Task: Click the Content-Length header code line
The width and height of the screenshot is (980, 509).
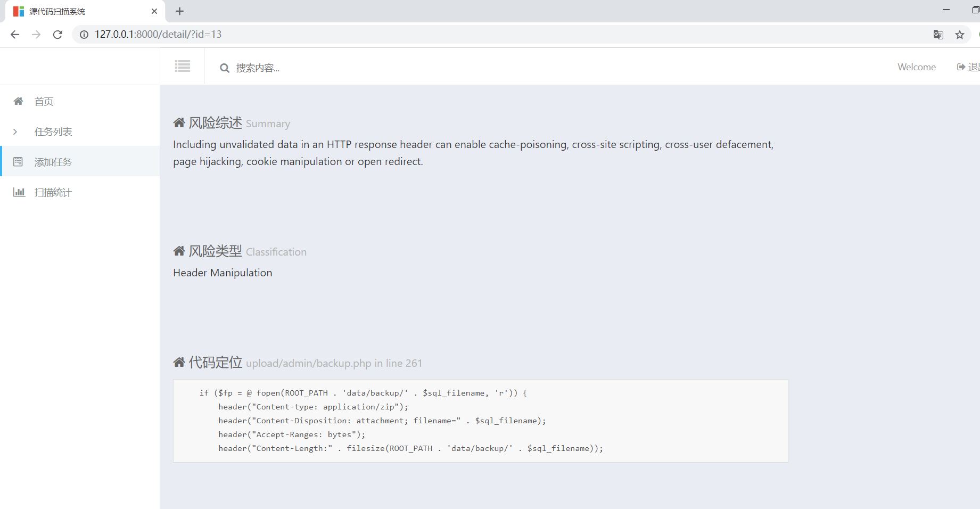Action: (x=410, y=448)
